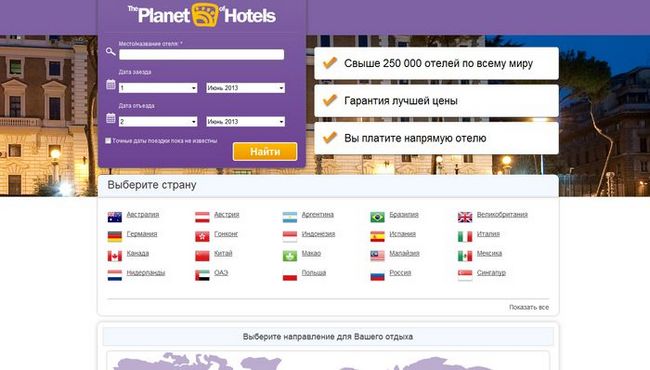Open the Австралия country link
Image resolution: width=650 pixels, height=370 pixels.
pos(143,215)
